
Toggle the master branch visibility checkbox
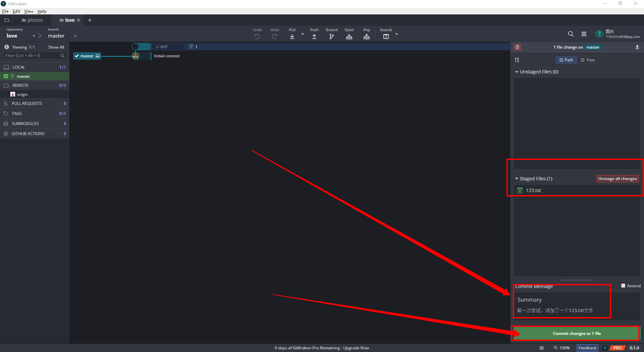point(6,76)
